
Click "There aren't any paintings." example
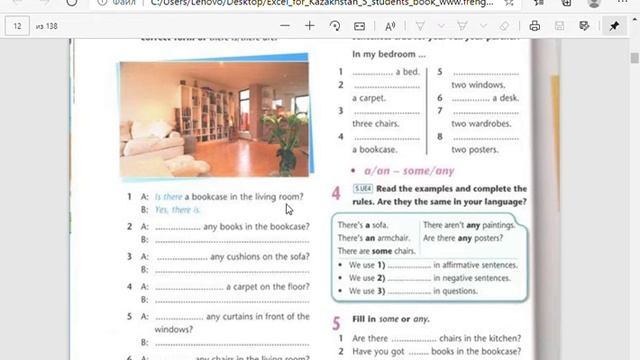point(469,225)
